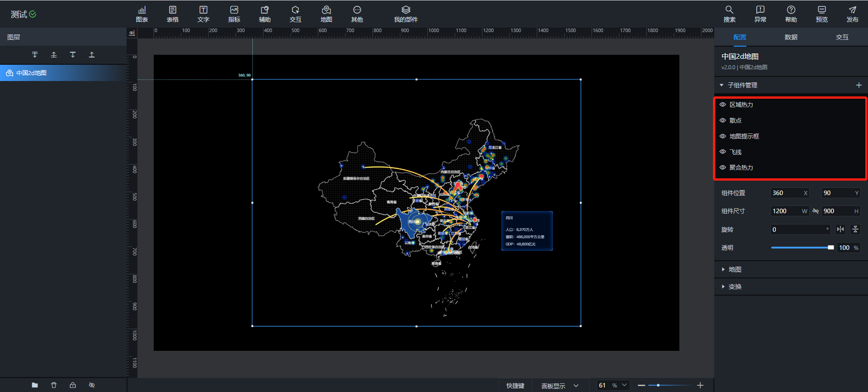Toggle visibility of the 飞线 sub-component

(x=722, y=152)
